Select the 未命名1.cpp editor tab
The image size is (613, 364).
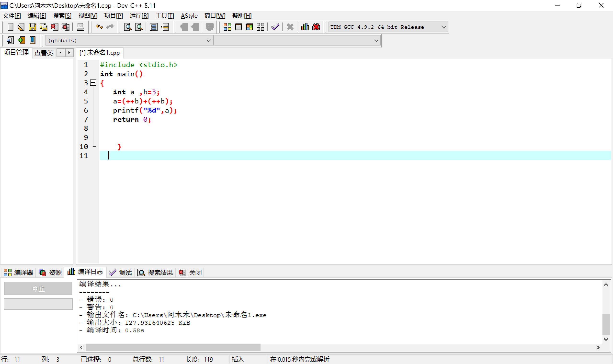[x=100, y=52]
